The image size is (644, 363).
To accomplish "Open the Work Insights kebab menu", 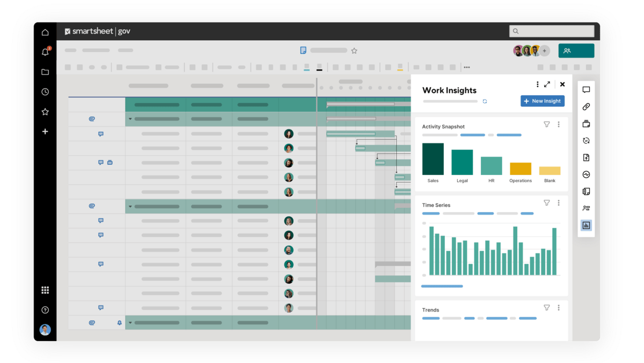I will click(x=537, y=84).
